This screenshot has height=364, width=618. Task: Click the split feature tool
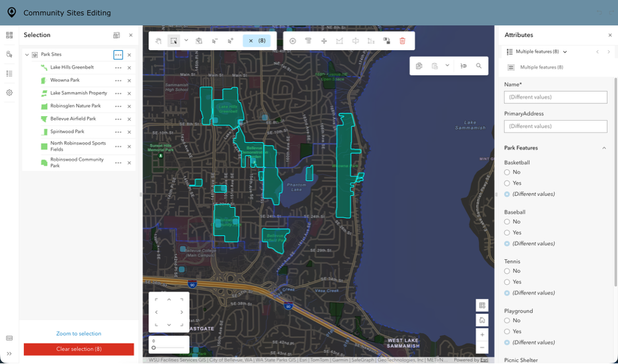(355, 41)
